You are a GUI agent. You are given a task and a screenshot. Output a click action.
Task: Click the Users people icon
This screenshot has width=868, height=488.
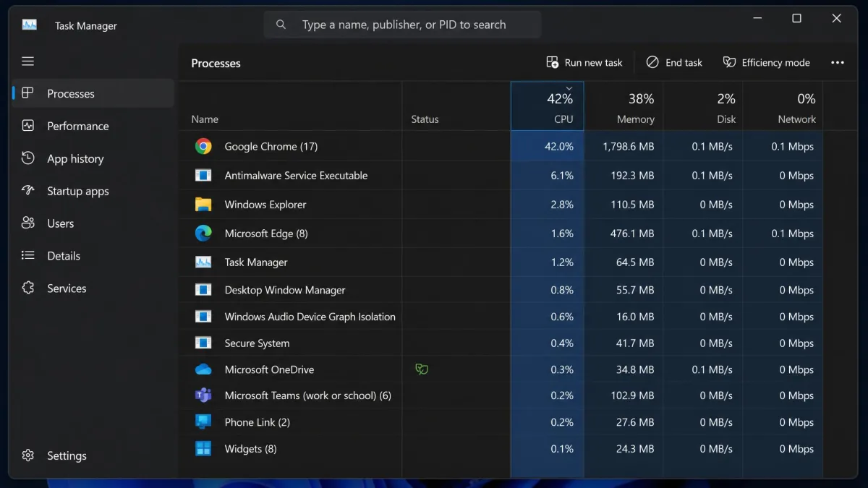[x=28, y=223]
